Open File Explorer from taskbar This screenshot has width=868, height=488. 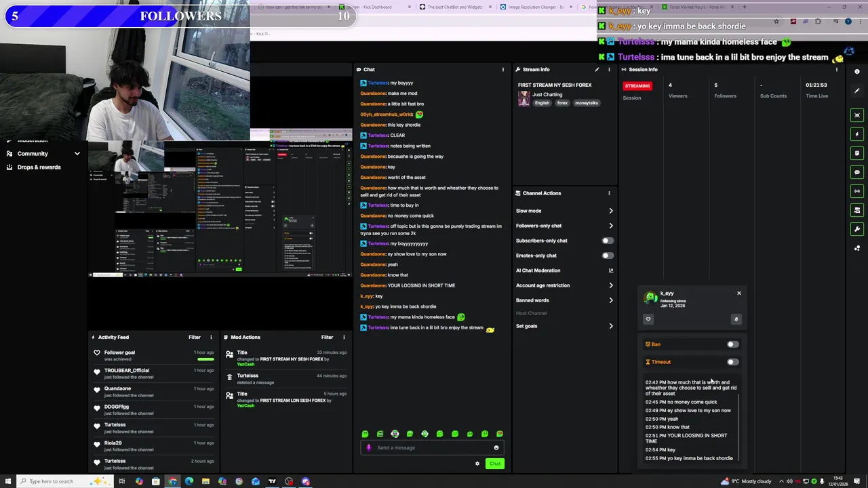click(x=205, y=481)
